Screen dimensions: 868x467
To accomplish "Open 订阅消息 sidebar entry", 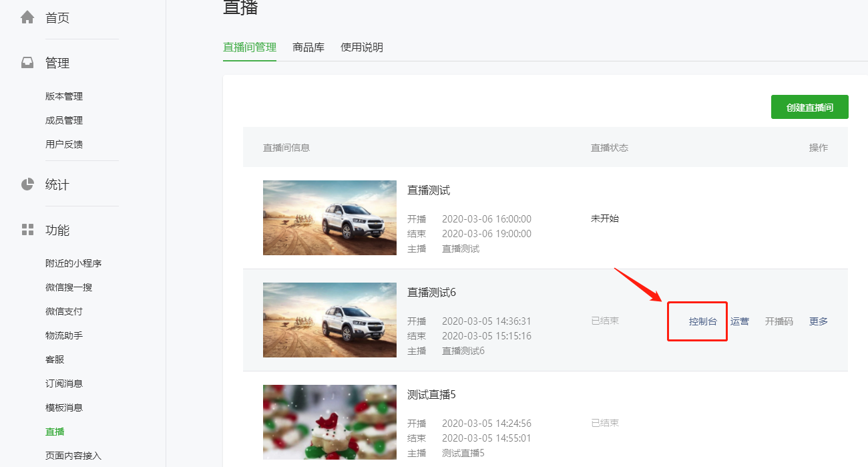I will (x=64, y=383).
